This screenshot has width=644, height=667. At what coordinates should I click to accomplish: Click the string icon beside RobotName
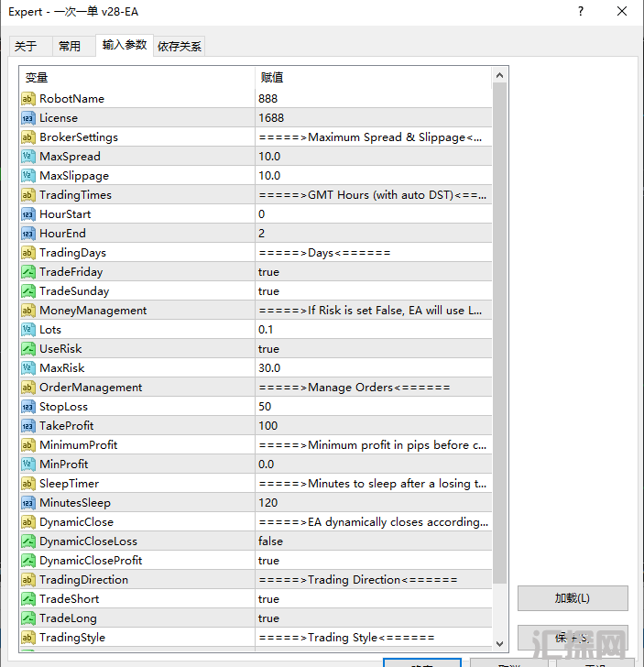pos(27,99)
